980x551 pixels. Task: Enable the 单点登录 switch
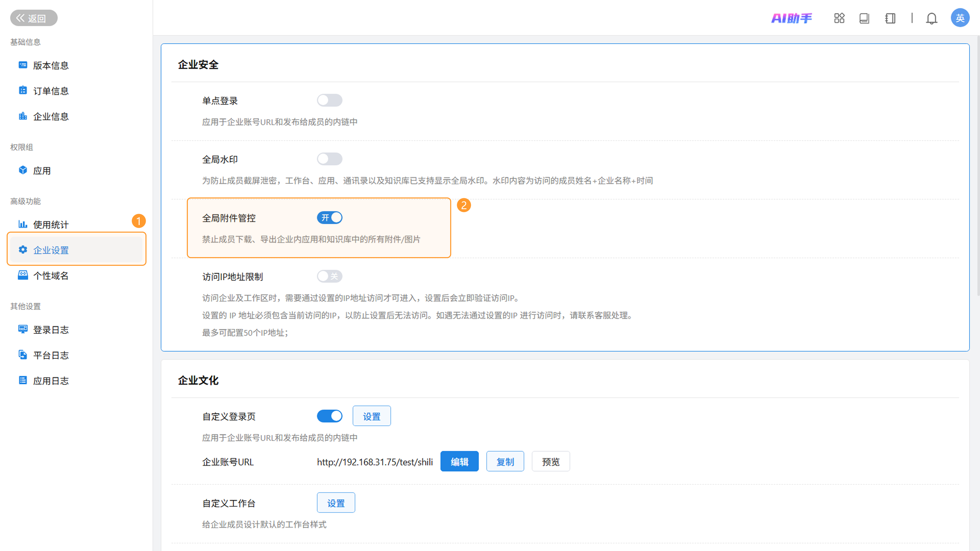click(x=329, y=101)
